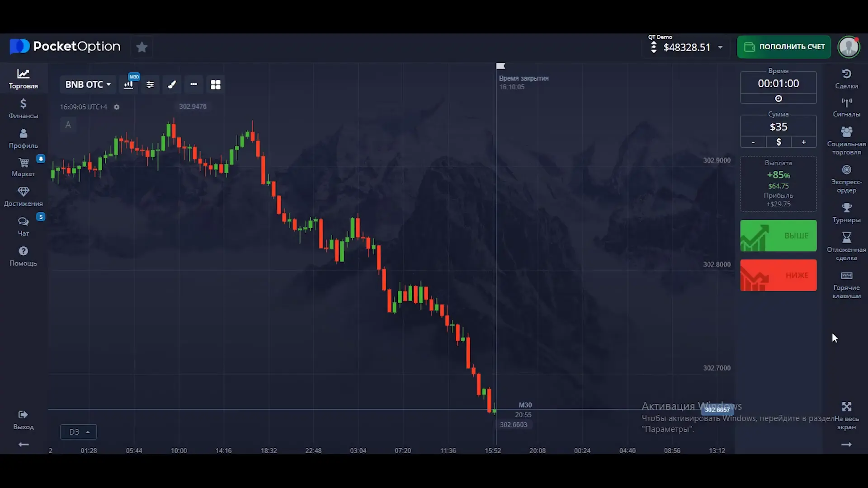Open the Финансы menu item
Image resolution: width=868 pixels, height=488 pixels.
tap(23, 108)
